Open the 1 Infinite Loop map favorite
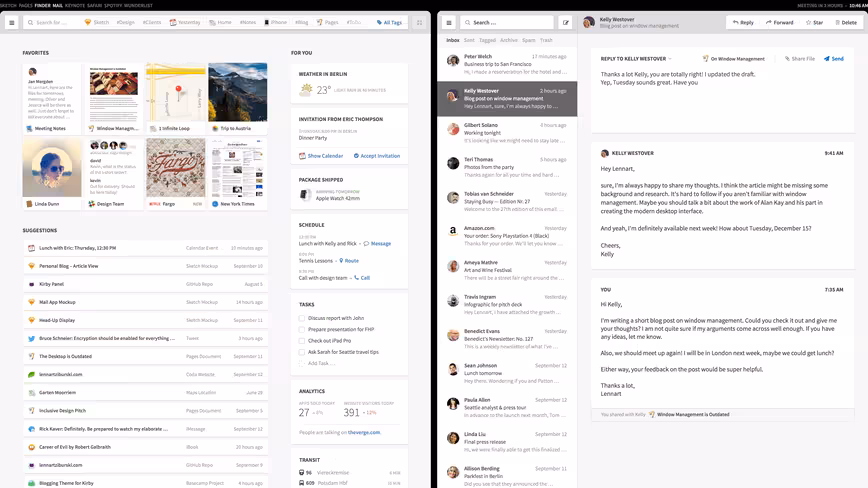 (x=175, y=98)
